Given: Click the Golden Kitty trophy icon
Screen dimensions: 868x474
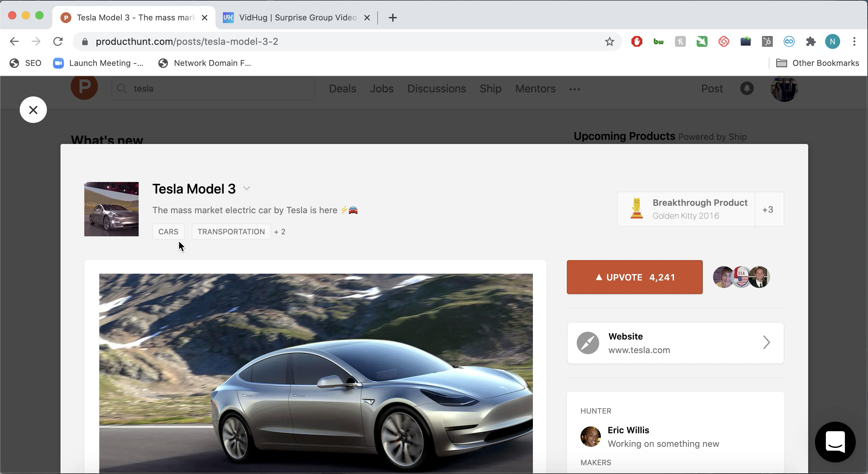Looking at the screenshot, I should tap(637, 208).
